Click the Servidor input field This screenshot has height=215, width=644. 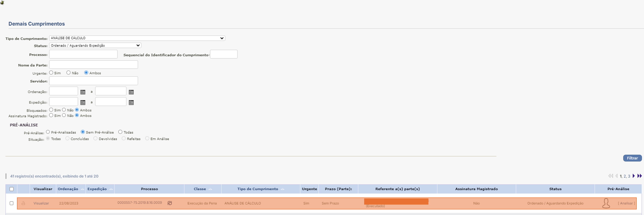[94, 81]
